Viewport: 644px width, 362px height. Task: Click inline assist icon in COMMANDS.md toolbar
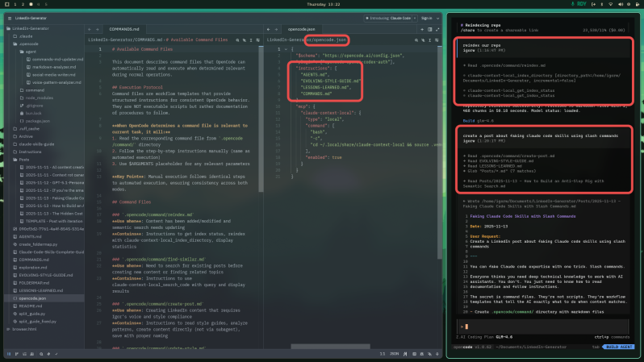coord(245,40)
